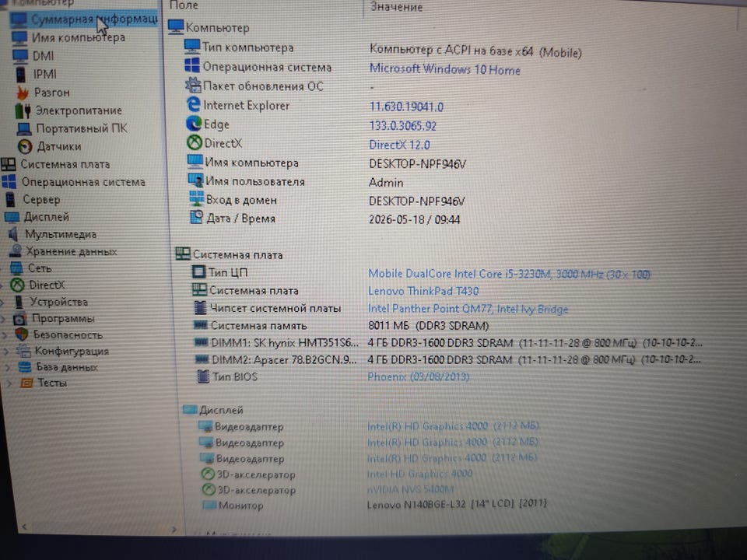Expand the Тесты tree node
Image resolution: width=747 pixels, height=560 pixels.
[x=9, y=383]
